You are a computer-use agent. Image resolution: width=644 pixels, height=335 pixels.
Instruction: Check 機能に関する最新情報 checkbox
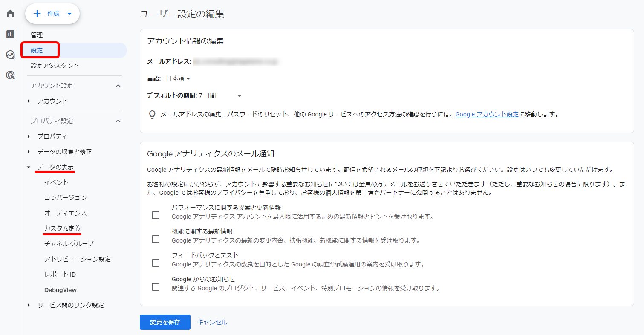click(156, 239)
